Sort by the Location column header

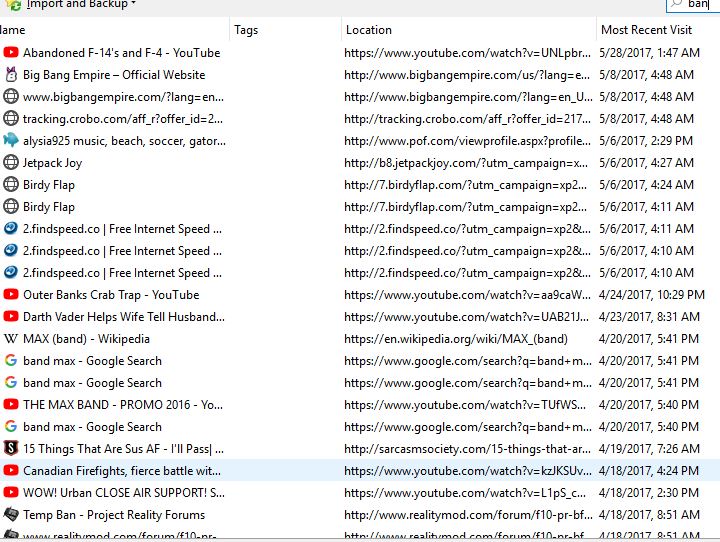click(x=369, y=30)
